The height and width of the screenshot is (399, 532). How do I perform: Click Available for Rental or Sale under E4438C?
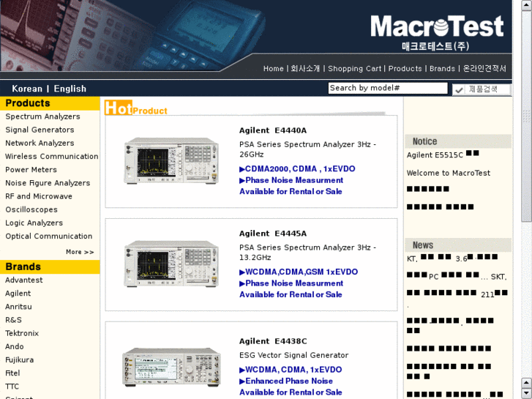coord(291,392)
